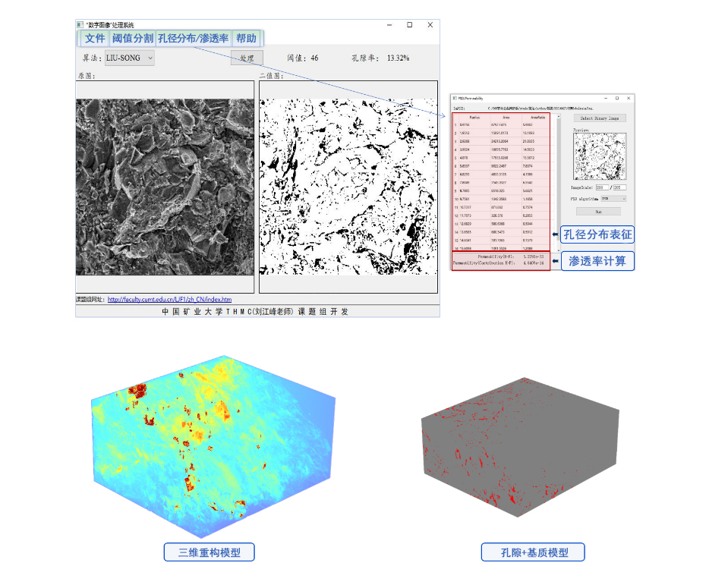This screenshot has height=588, width=709.
Task: Open the 孔径分布/渗透率 menu
Action: point(193,39)
